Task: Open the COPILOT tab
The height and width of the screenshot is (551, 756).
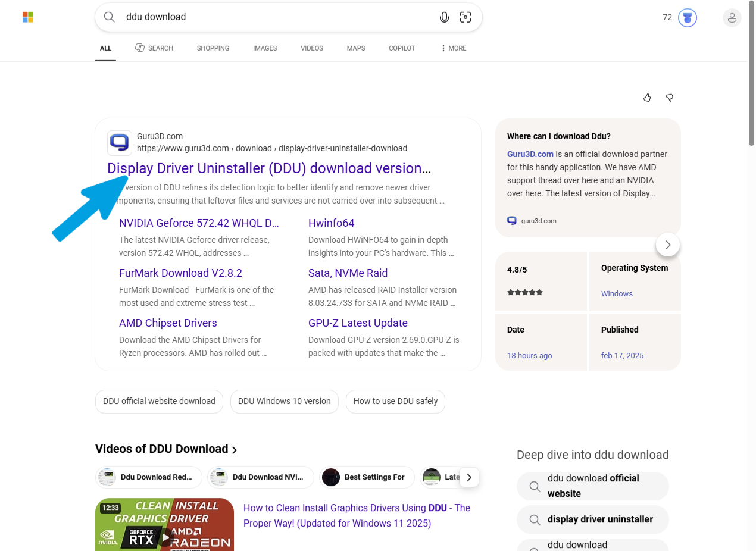Action: click(402, 48)
